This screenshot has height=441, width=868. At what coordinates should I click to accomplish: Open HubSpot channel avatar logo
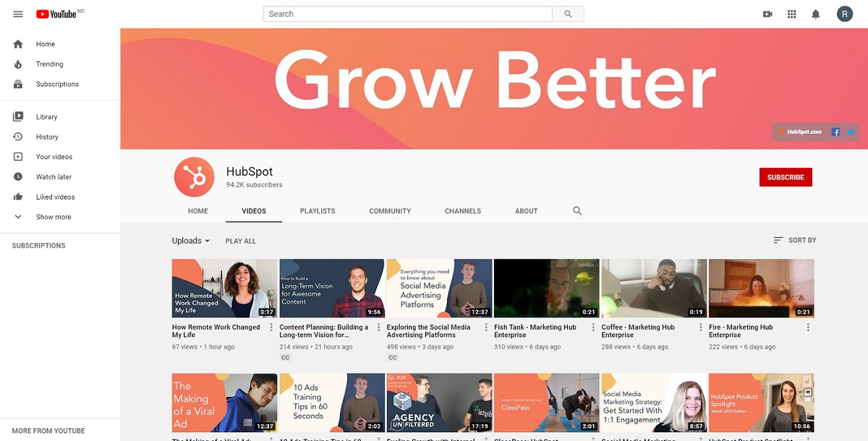point(194,177)
